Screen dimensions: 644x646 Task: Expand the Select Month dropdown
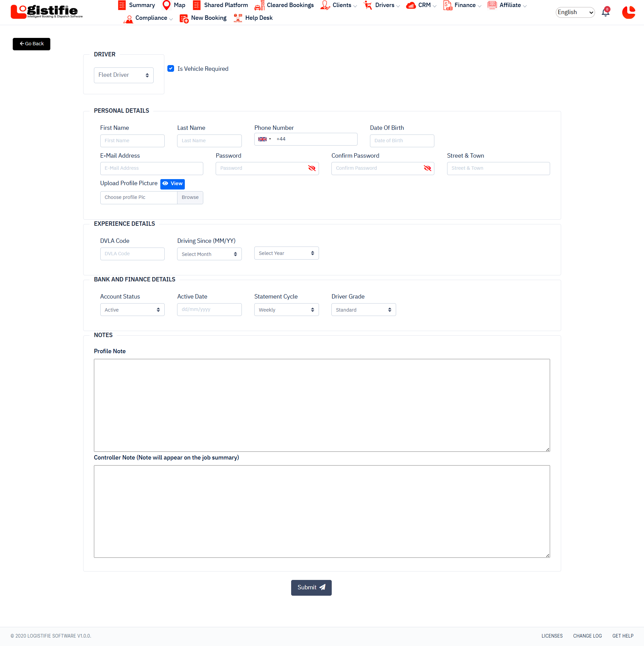pyautogui.click(x=209, y=254)
